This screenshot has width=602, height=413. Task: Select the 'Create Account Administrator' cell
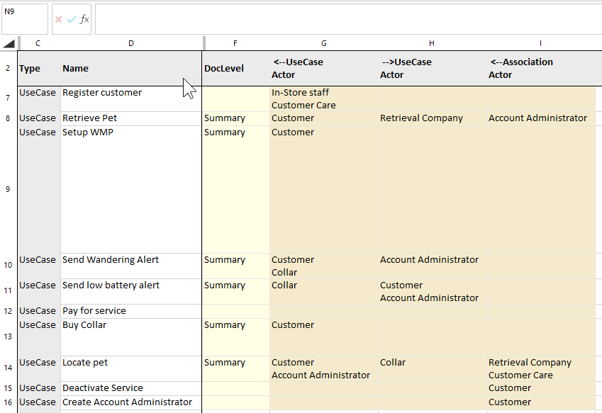click(131, 402)
